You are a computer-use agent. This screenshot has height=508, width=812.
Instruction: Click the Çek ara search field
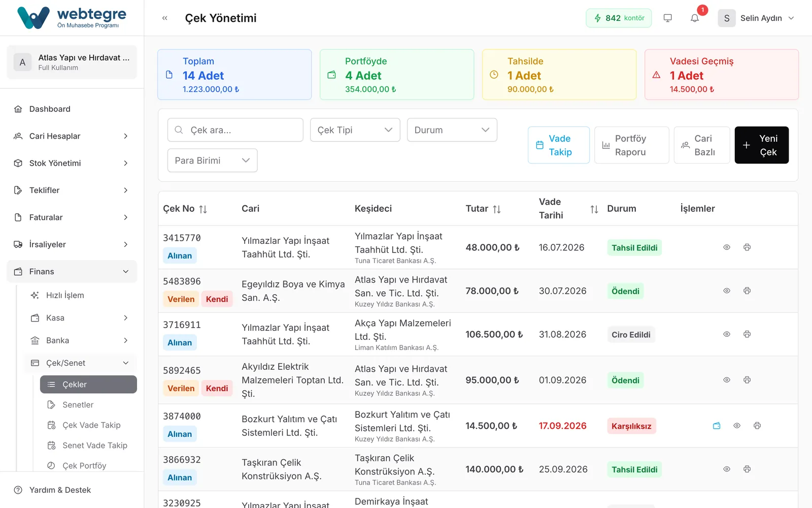[235, 130]
